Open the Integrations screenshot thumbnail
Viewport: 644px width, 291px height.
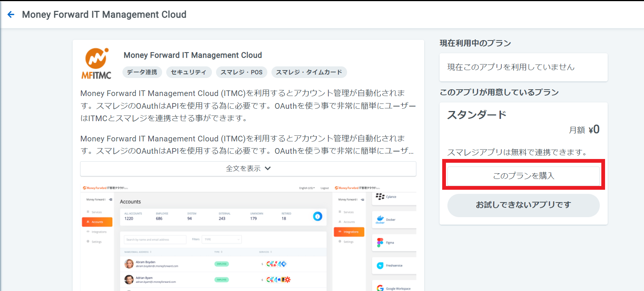375,237
